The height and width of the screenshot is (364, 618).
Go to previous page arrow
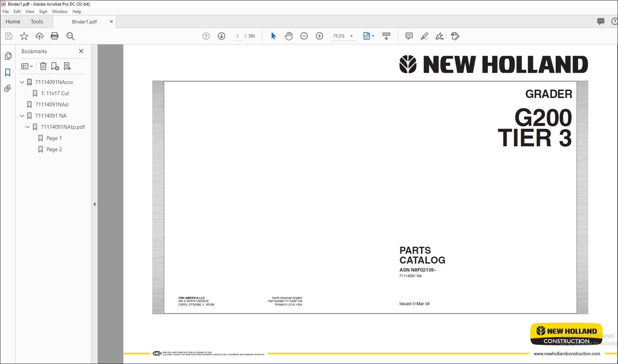[206, 36]
